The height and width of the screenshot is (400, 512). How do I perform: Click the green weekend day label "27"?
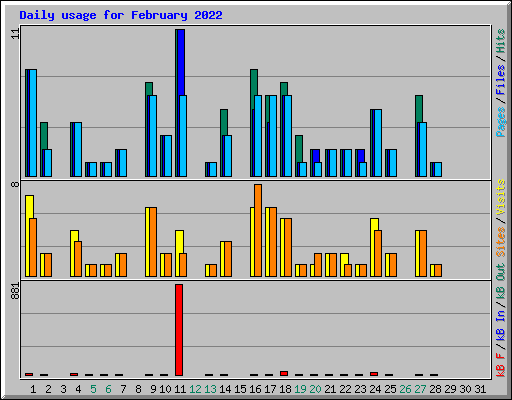tap(420, 389)
